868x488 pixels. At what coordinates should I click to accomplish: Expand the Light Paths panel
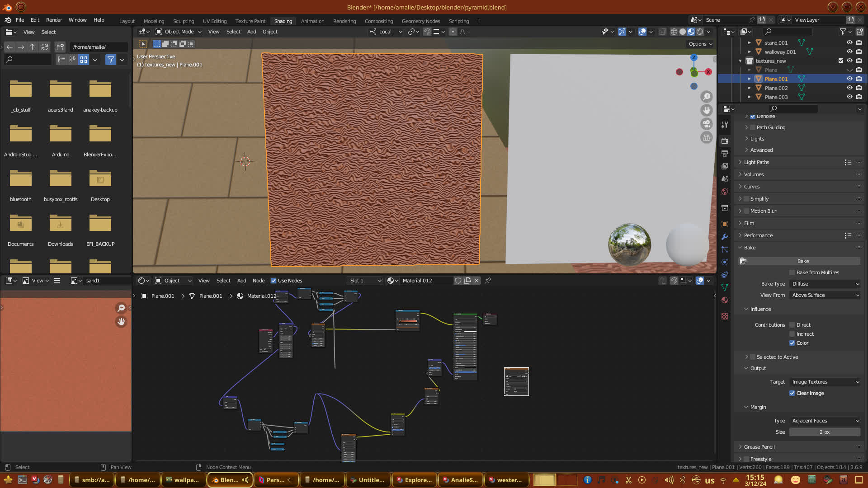[x=756, y=162]
